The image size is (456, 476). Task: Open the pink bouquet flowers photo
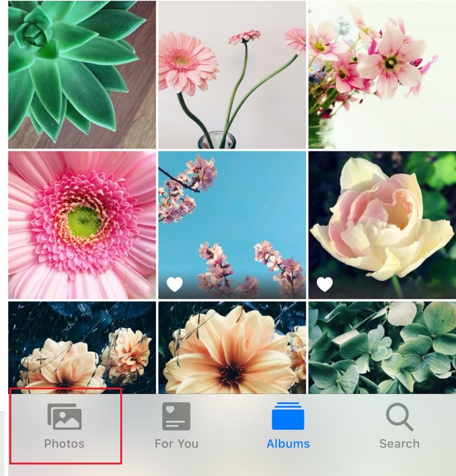pos(382,75)
